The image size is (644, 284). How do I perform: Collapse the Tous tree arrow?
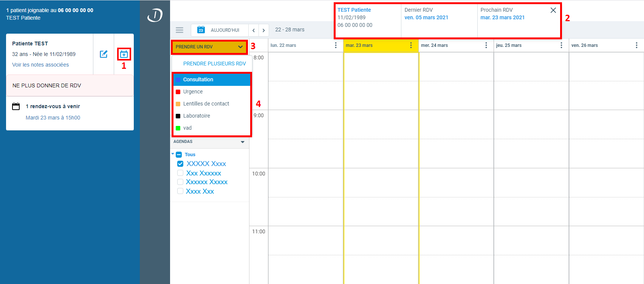click(x=173, y=154)
